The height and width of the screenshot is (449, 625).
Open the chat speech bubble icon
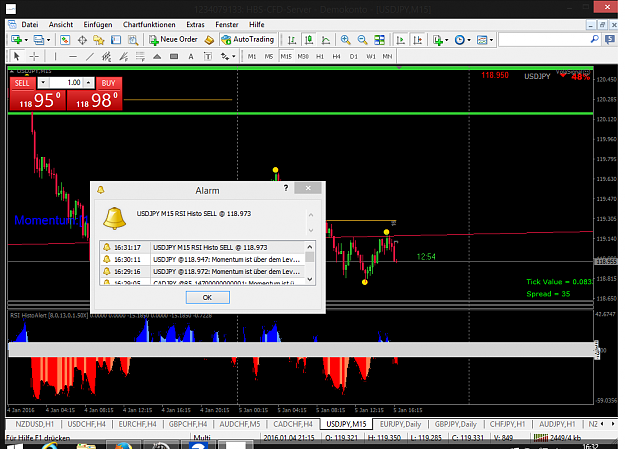pyautogui.click(x=609, y=39)
